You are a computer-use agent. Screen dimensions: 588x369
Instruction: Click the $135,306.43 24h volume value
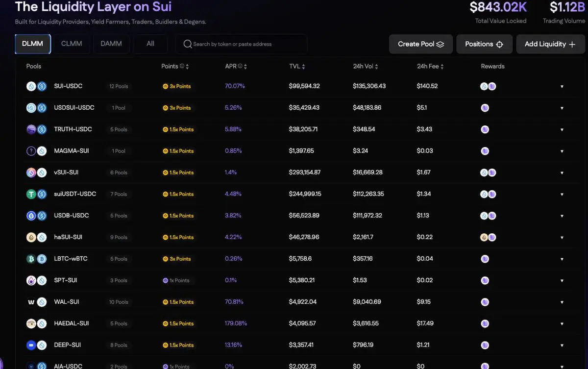pos(369,86)
